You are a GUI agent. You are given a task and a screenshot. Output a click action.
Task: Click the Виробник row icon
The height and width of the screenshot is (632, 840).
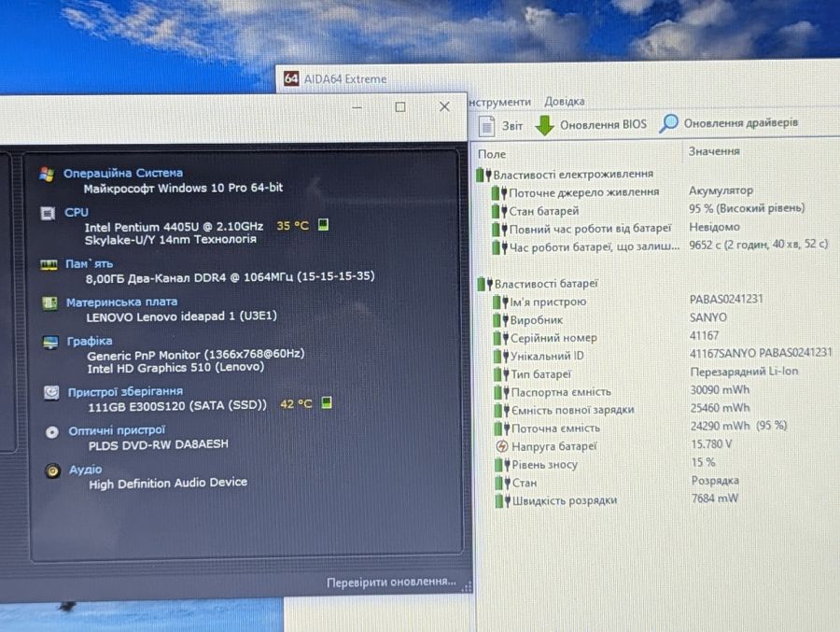[x=501, y=320]
